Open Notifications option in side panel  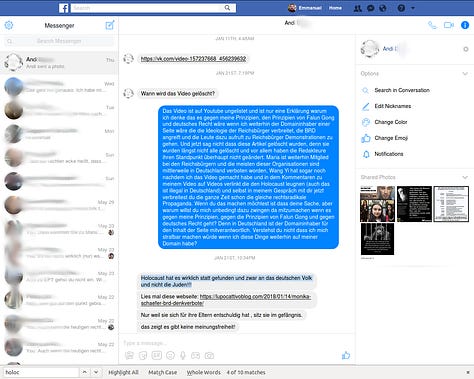389,154
